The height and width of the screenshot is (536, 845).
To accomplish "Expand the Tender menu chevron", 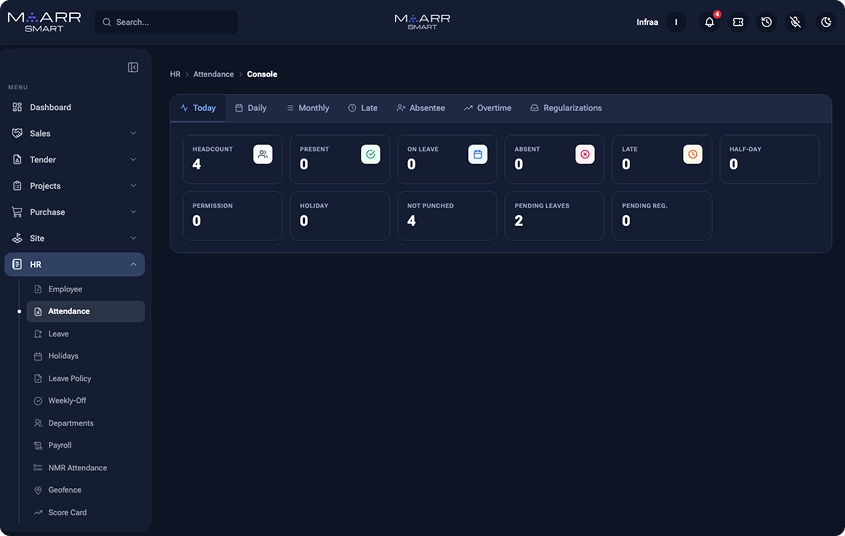I will point(133,159).
